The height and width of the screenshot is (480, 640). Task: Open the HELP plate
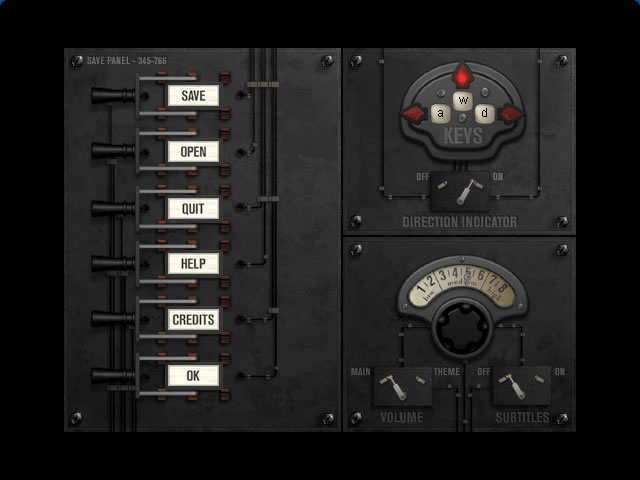[x=193, y=264]
